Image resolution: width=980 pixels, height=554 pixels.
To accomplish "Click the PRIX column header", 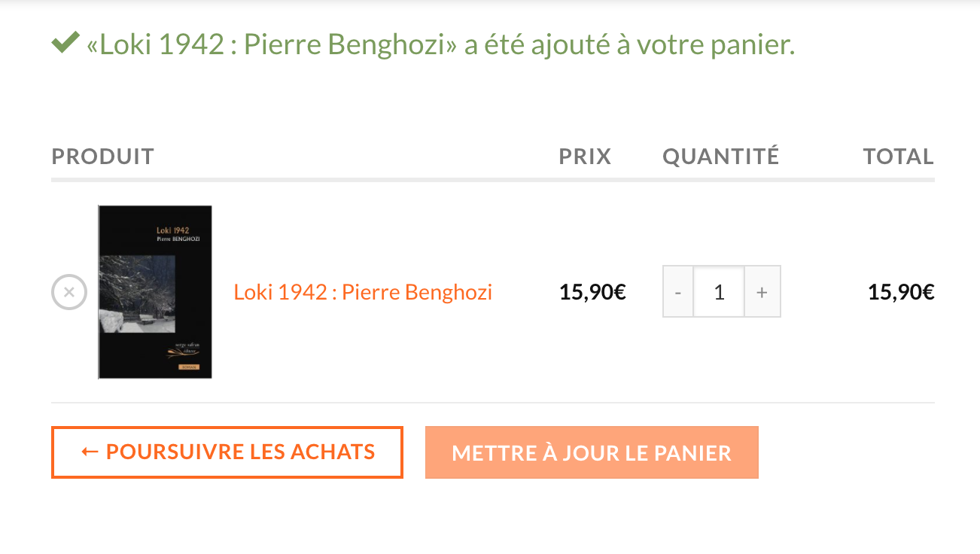I will click(585, 157).
